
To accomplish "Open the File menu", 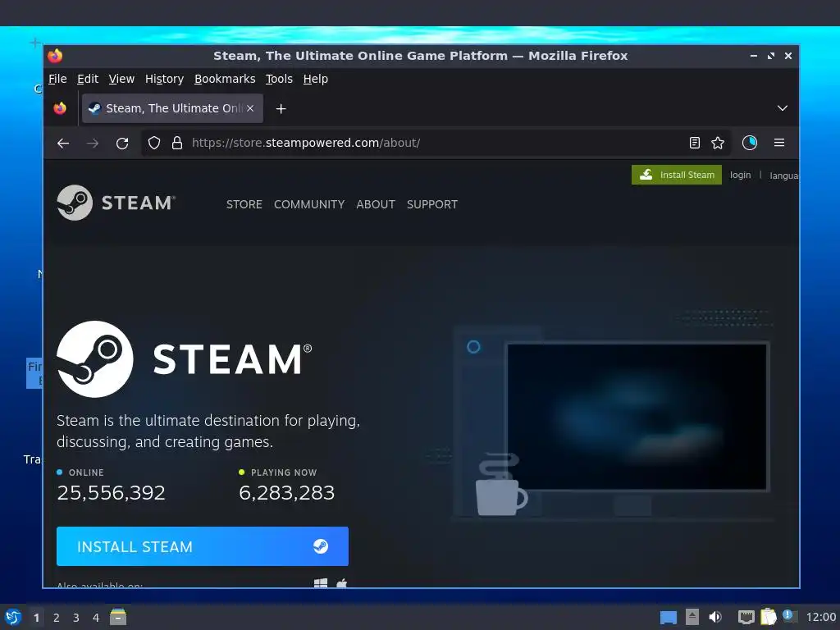I will pos(58,79).
